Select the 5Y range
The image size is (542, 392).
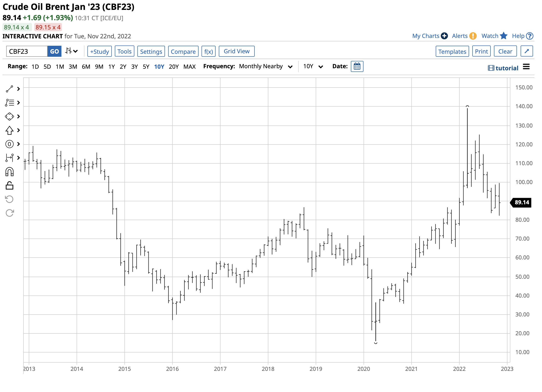[x=146, y=67]
